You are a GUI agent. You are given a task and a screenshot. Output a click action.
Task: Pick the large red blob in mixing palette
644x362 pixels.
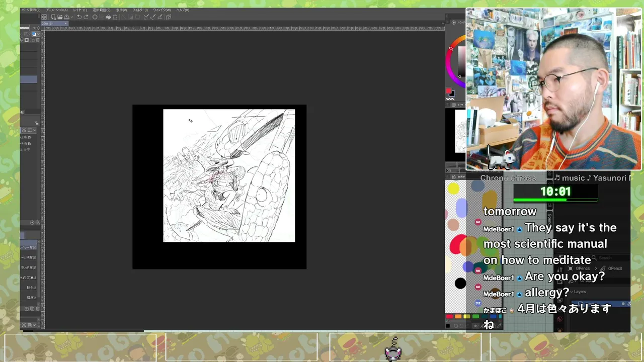(x=458, y=245)
